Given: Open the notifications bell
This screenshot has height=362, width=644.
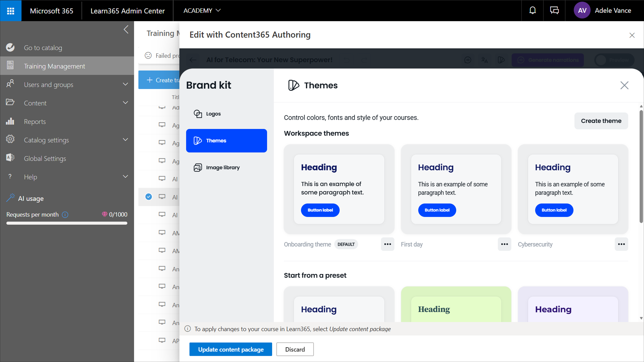Looking at the screenshot, I should [532, 11].
